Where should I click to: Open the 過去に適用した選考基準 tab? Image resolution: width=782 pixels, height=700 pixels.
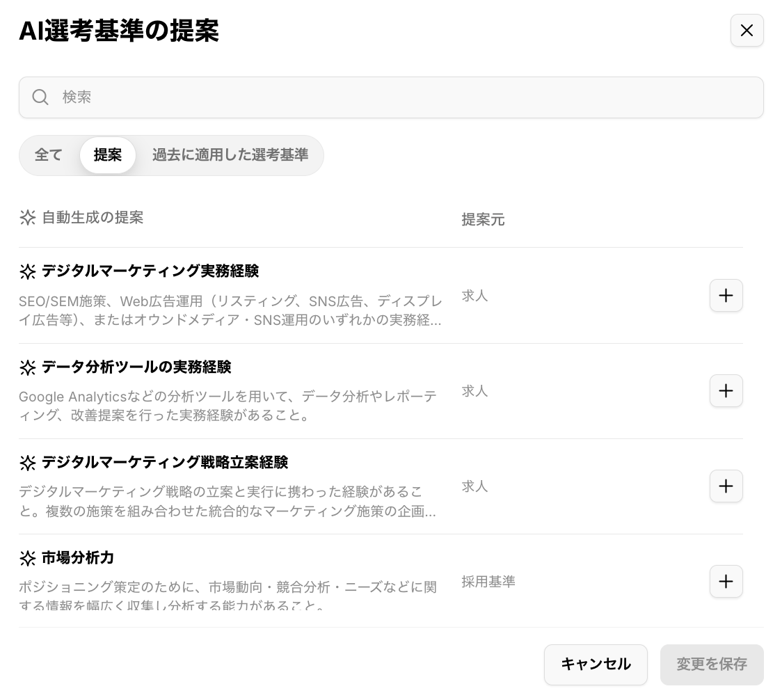click(230, 155)
